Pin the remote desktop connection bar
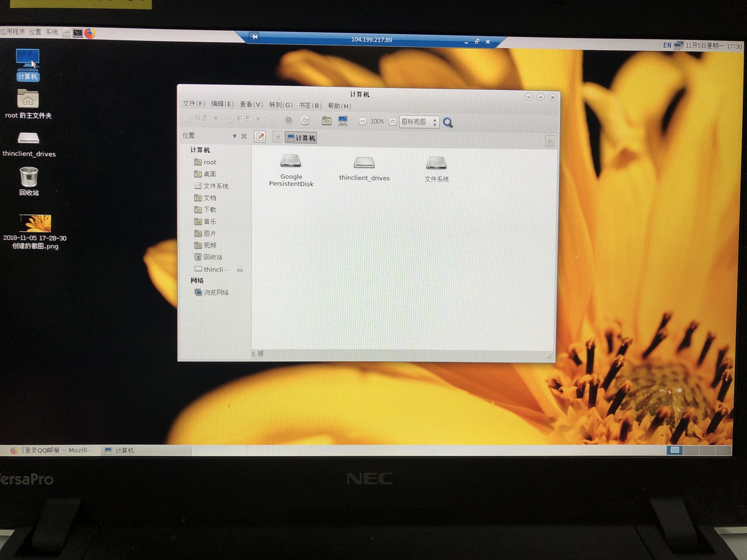This screenshot has width=747, height=560. click(255, 36)
